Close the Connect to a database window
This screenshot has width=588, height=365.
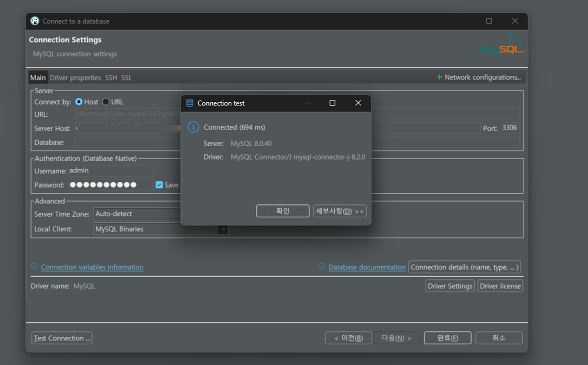pyautogui.click(x=514, y=21)
